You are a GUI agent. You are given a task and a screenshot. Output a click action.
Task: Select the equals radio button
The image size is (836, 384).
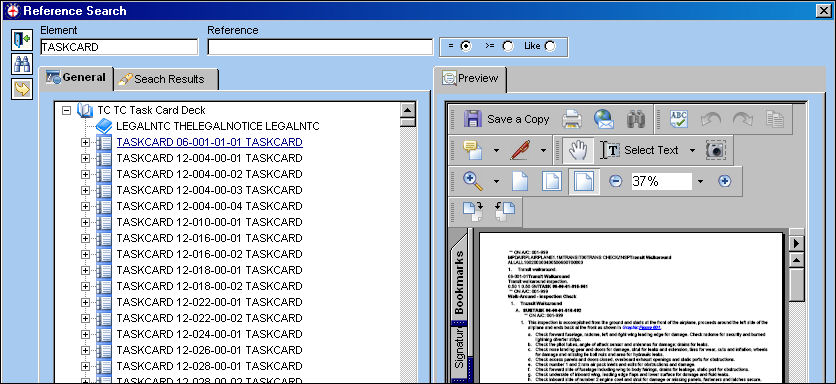466,46
